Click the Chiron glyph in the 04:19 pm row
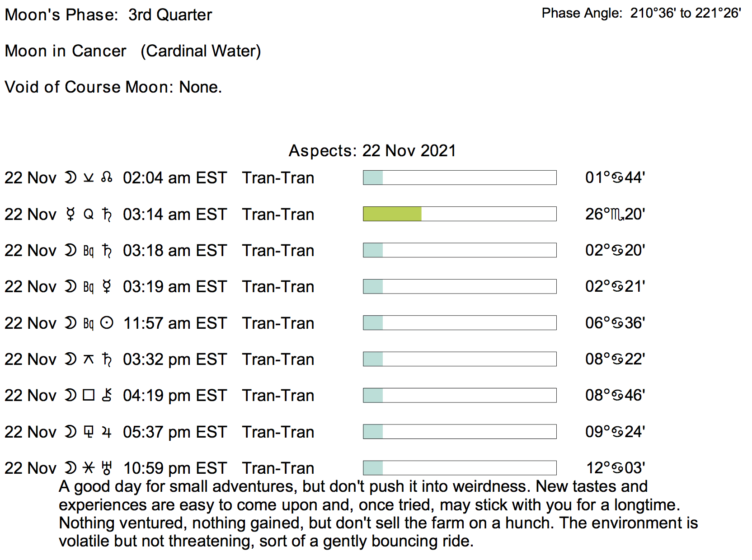This screenshot has height=560, width=752. [x=107, y=395]
